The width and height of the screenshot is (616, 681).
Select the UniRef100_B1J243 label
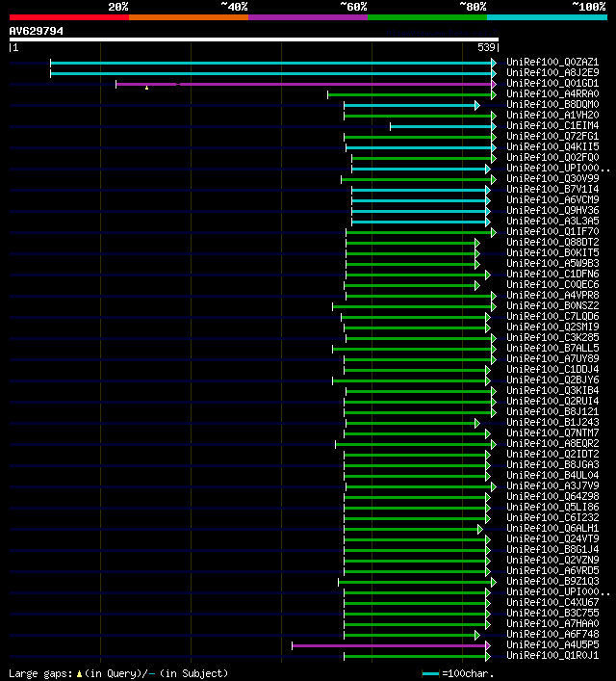[x=552, y=423]
